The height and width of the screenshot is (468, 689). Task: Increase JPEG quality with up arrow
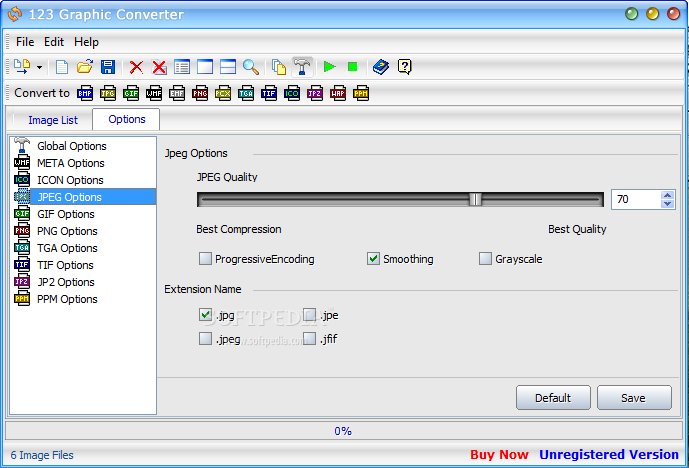[667, 195]
